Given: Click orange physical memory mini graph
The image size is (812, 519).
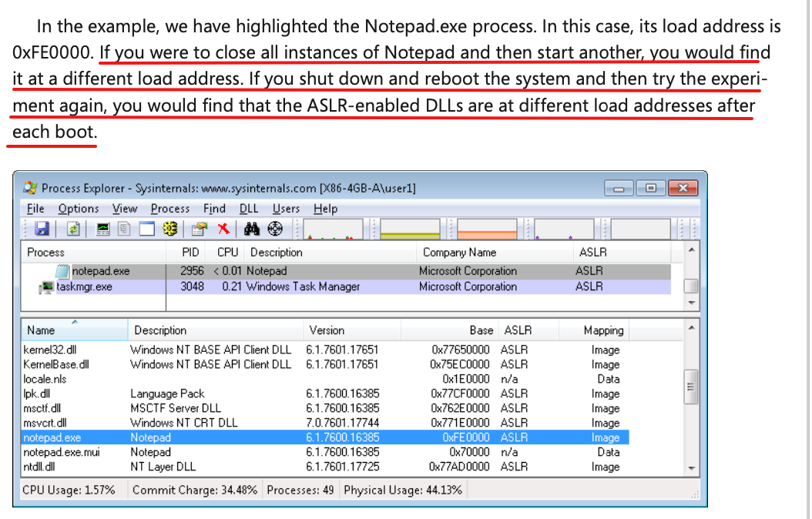Looking at the screenshot, I should pos(487,229).
